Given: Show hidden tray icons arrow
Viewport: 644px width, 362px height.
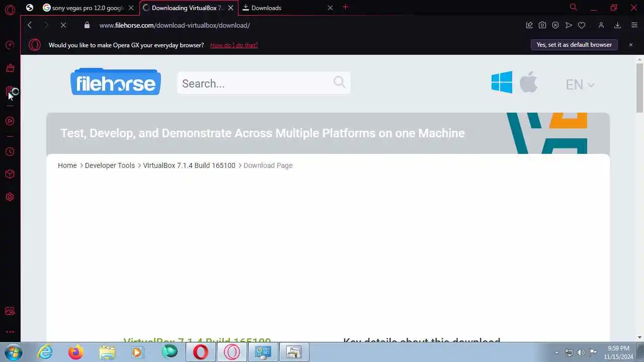Looking at the screenshot, I should pos(556,352).
